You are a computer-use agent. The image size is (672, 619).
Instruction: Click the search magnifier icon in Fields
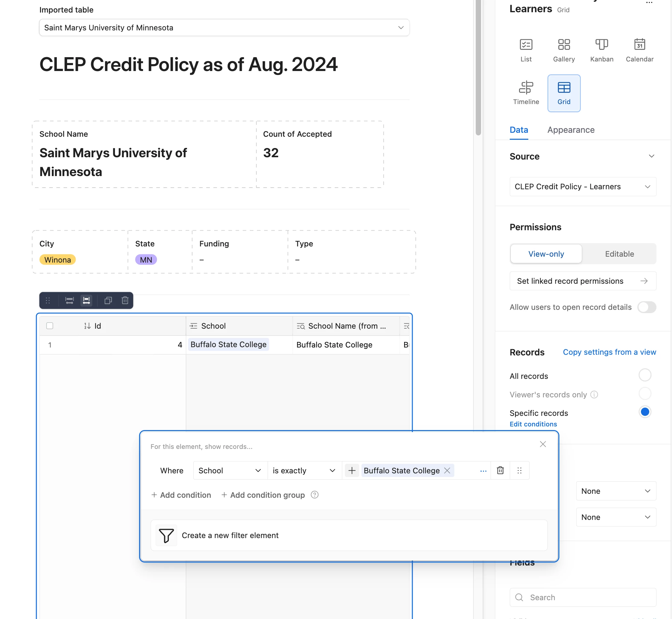click(x=519, y=597)
